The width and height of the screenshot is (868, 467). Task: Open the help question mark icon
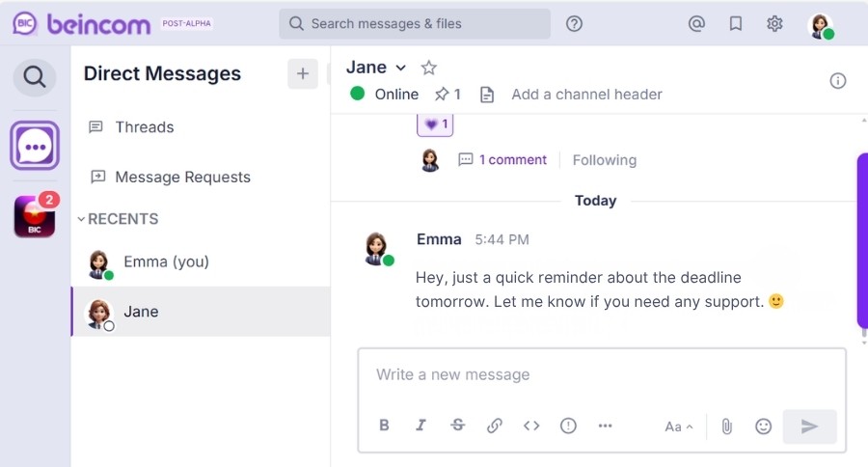(x=574, y=24)
